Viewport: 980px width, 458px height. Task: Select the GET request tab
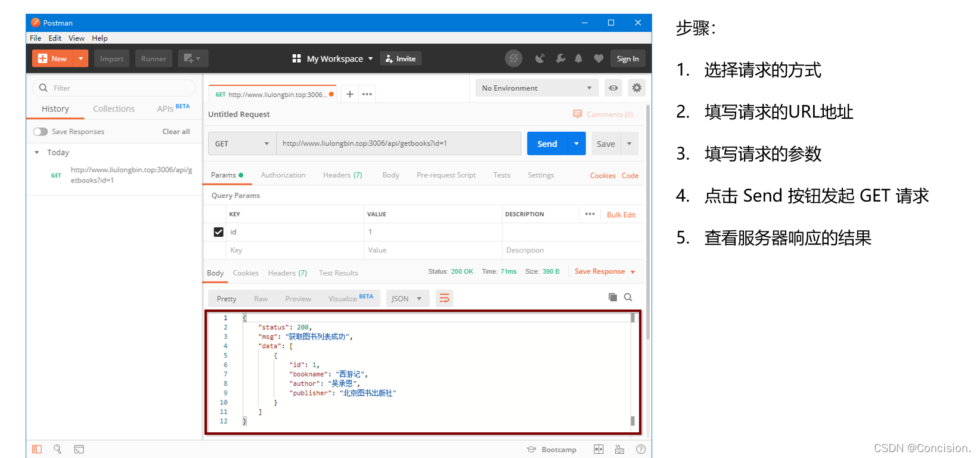[272, 94]
